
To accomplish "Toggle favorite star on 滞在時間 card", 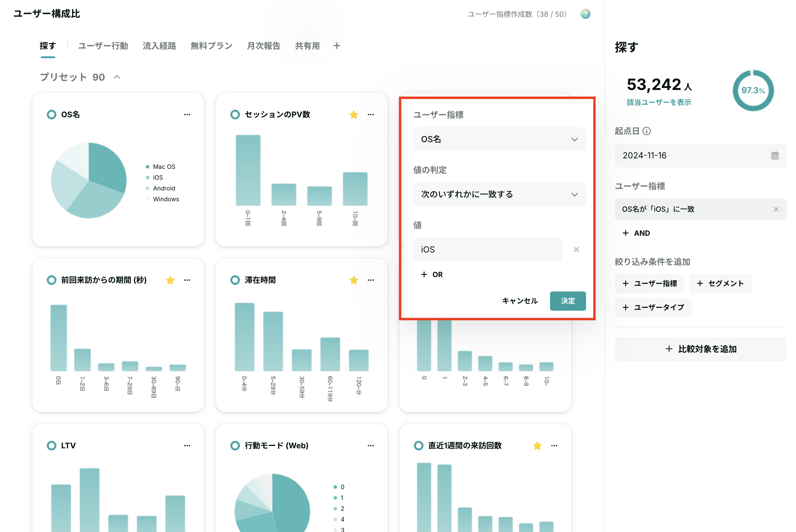I will [354, 280].
